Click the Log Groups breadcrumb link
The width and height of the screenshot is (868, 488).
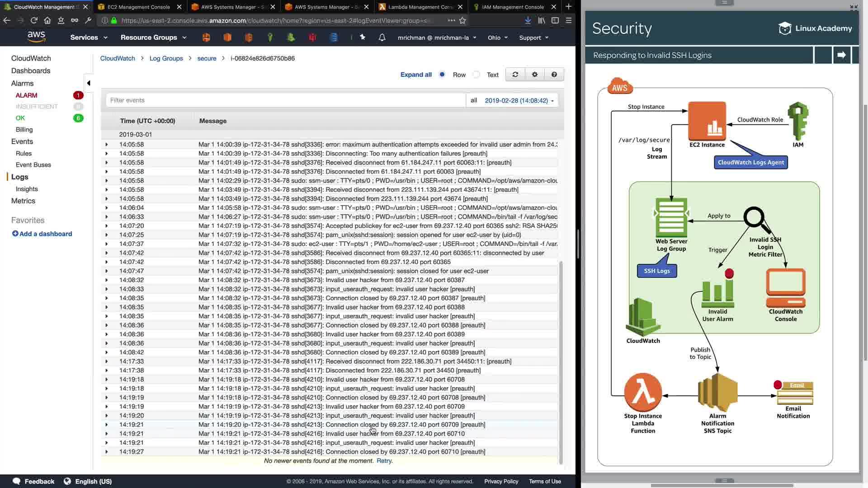click(x=166, y=58)
